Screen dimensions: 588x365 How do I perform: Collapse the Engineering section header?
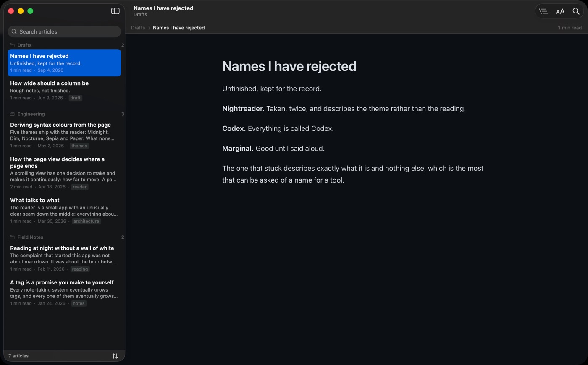tap(64, 114)
